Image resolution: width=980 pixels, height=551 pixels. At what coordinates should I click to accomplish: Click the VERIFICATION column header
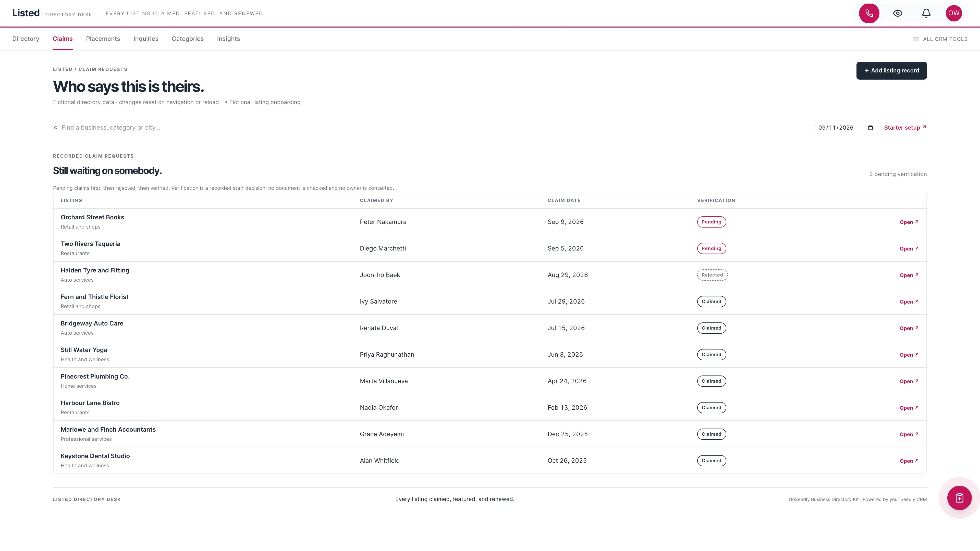tap(716, 201)
